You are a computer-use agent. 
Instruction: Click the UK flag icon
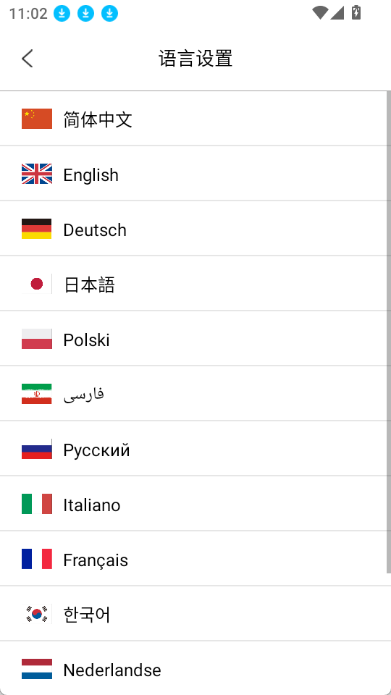click(37, 174)
